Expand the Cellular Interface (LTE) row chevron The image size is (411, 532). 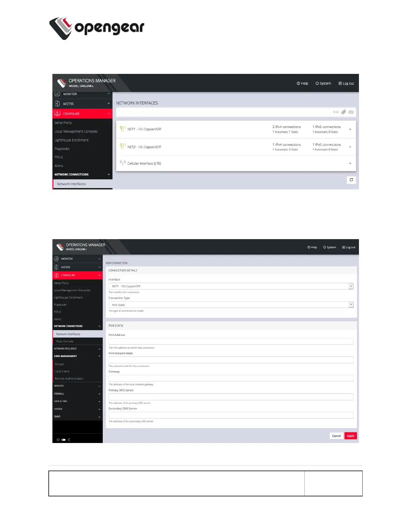350,164
